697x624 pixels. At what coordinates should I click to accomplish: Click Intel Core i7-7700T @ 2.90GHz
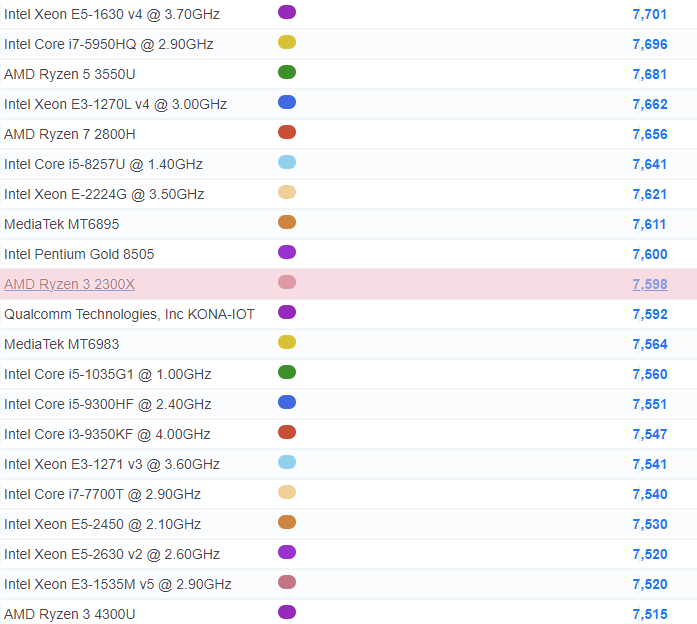click(x=102, y=494)
